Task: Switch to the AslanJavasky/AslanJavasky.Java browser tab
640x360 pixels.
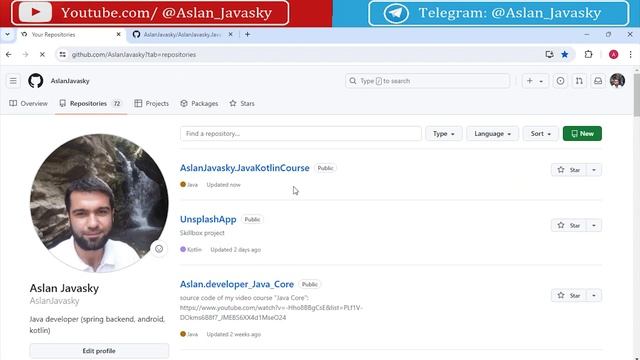Action: (x=182, y=35)
